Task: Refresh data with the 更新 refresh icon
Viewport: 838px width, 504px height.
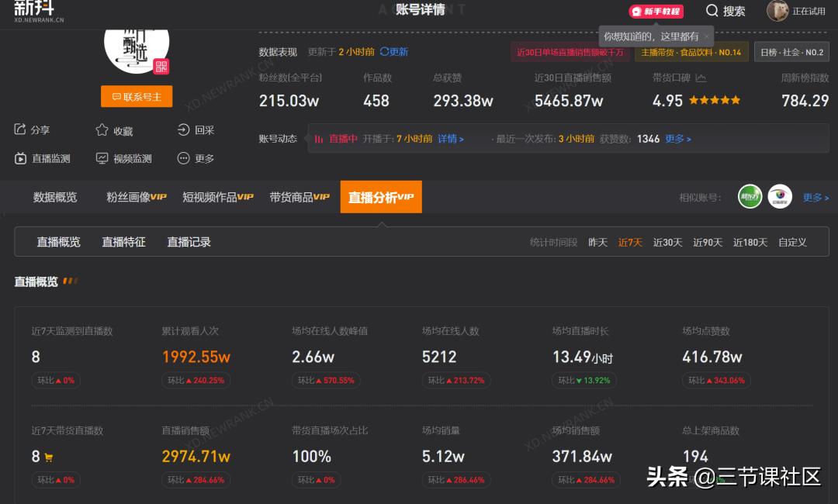Action: point(386,52)
